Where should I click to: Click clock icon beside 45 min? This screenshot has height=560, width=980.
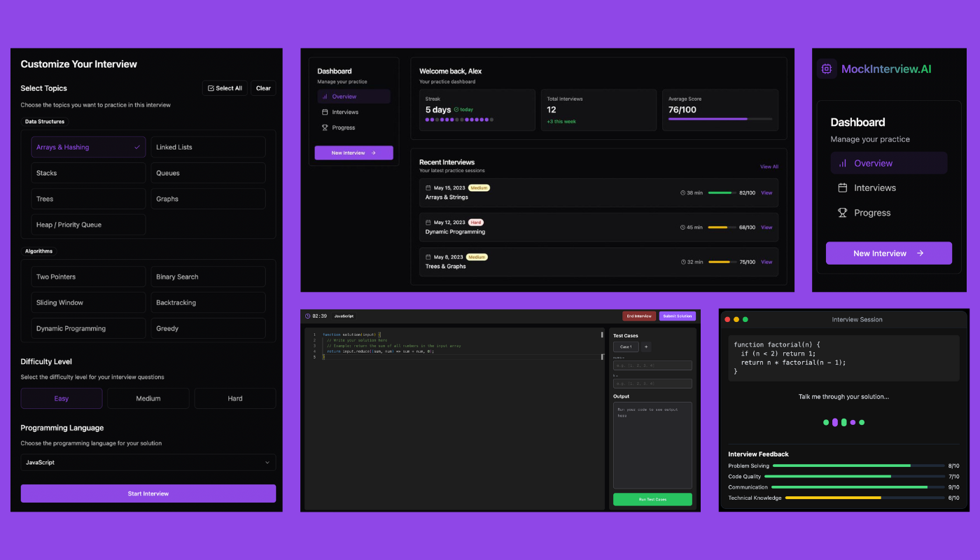[x=682, y=227]
